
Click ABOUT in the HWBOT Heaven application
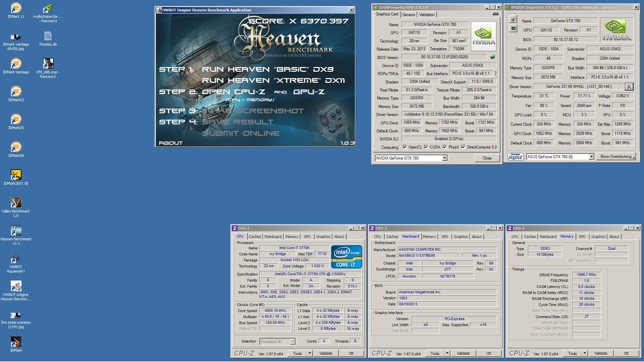(x=171, y=143)
